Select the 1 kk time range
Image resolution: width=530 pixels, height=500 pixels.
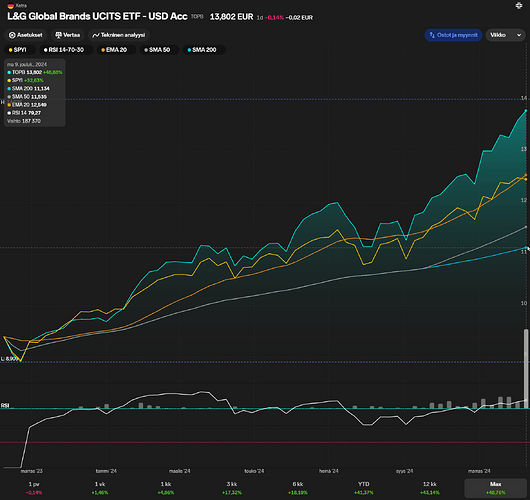[x=166, y=488]
